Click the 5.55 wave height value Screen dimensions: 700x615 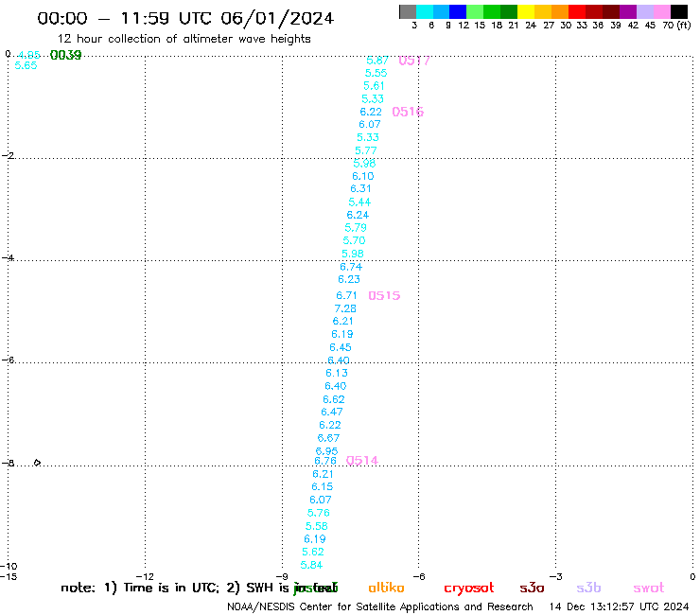(x=376, y=73)
